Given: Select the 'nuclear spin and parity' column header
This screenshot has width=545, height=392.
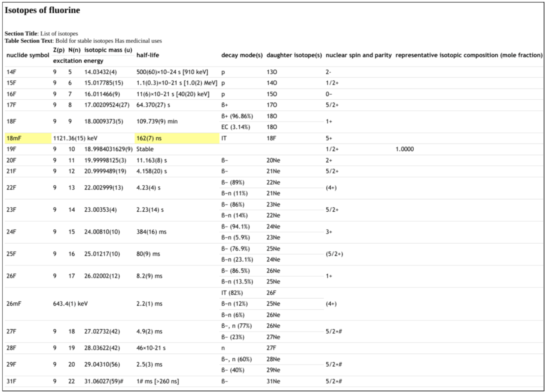Looking at the screenshot, I should pyautogui.click(x=359, y=55).
